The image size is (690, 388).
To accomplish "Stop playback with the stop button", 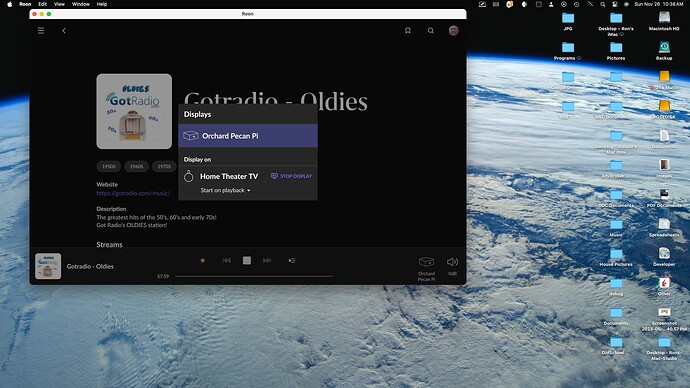I will point(247,260).
